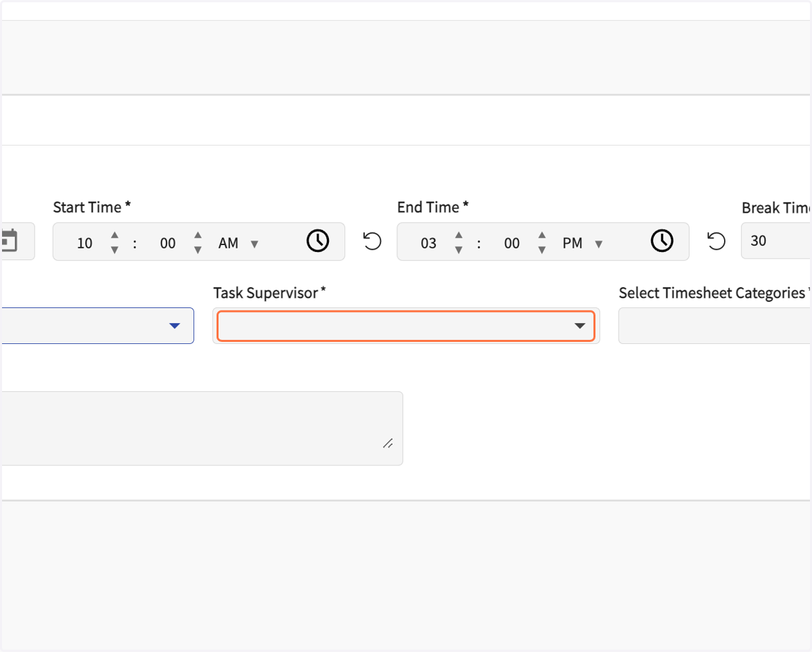Image resolution: width=812 pixels, height=652 pixels.
Task: Open the End Time clock picker
Action: [662, 240]
